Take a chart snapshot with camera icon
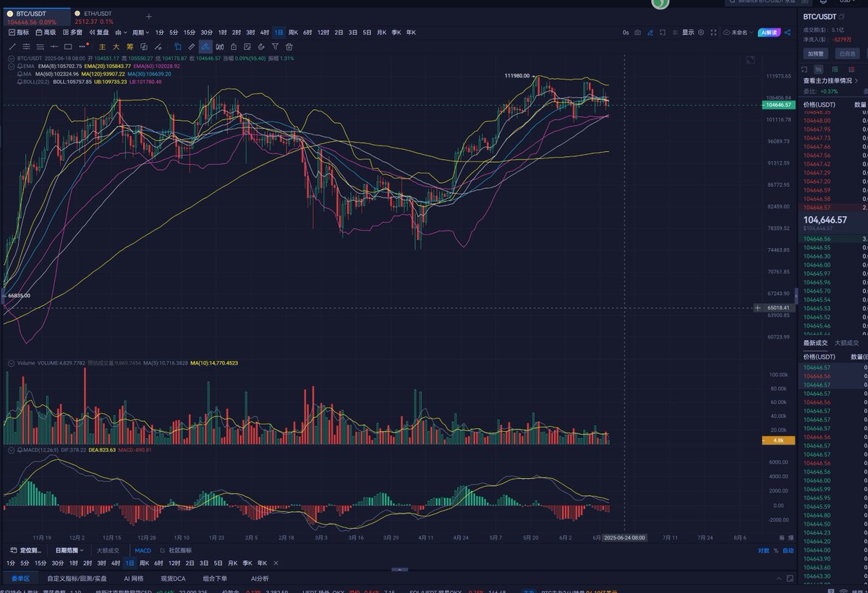This screenshot has height=593, width=868. coord(637,33)
